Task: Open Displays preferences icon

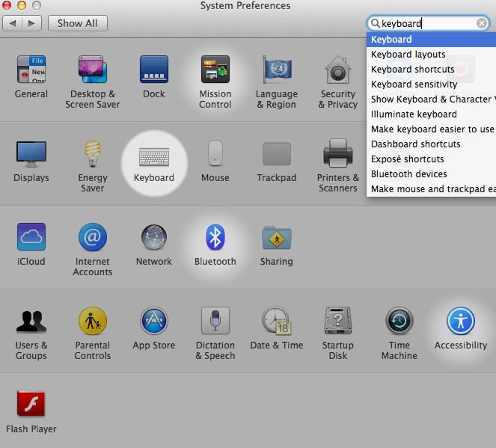Action: point(31,154)
